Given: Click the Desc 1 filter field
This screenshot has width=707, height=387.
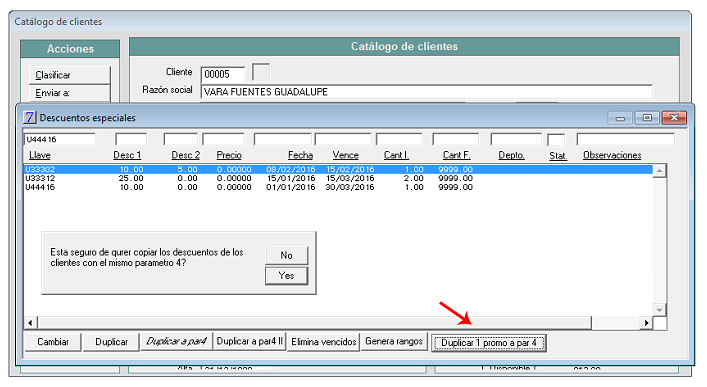Looking at the screenshot, I should tap(131, 139).
